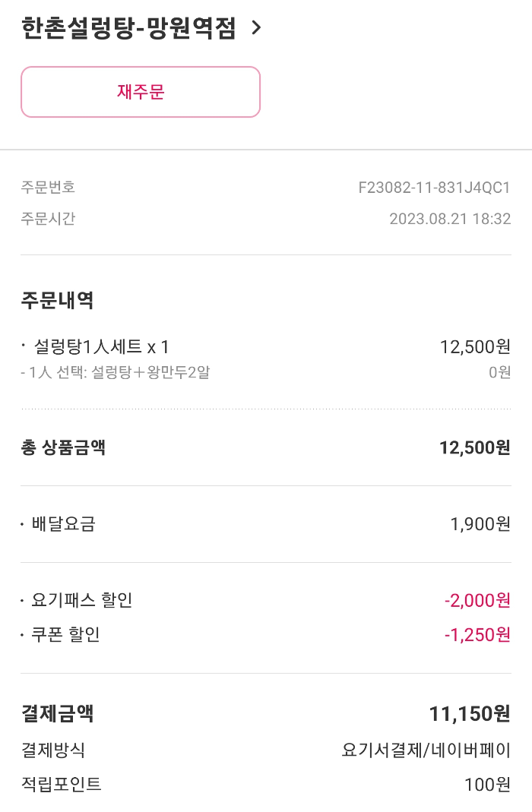Tap the -1,250원 coupon amount
The height and width of the screenshot is (812, 532).
click(x=479, y=634)
